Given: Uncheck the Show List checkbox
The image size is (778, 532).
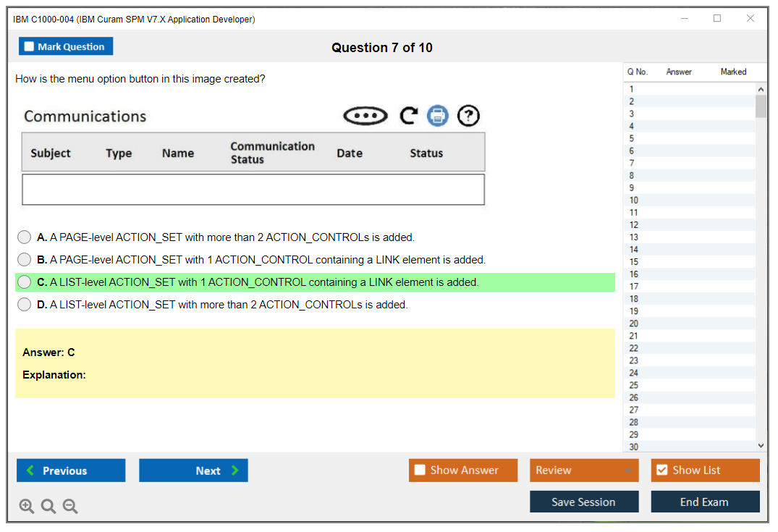Looking at the screenshot, I should [661, 470].
